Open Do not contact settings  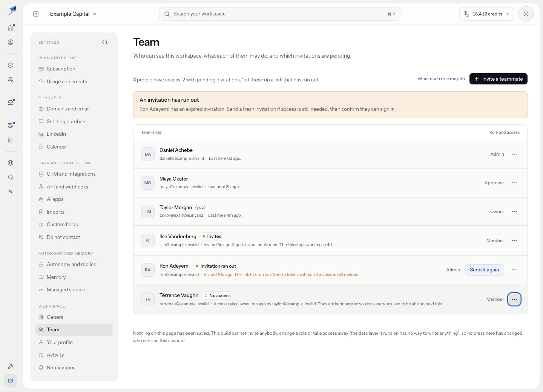[x=74, y=237]
